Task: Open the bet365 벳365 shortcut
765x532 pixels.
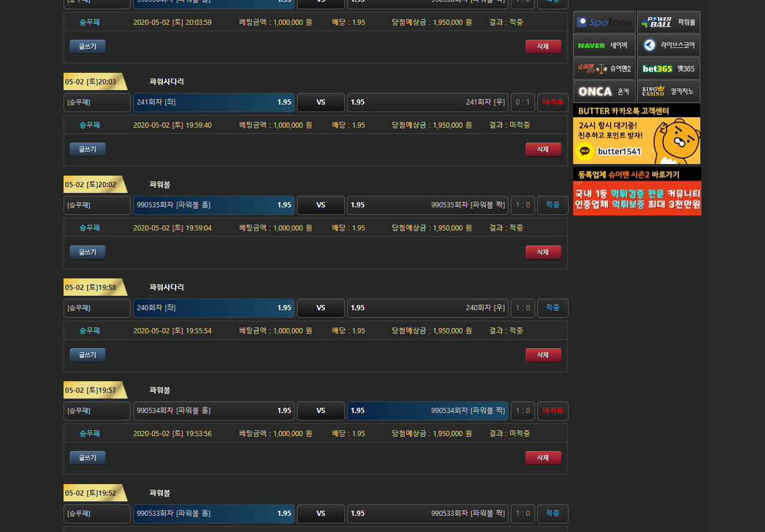Action: click(669, 69)
